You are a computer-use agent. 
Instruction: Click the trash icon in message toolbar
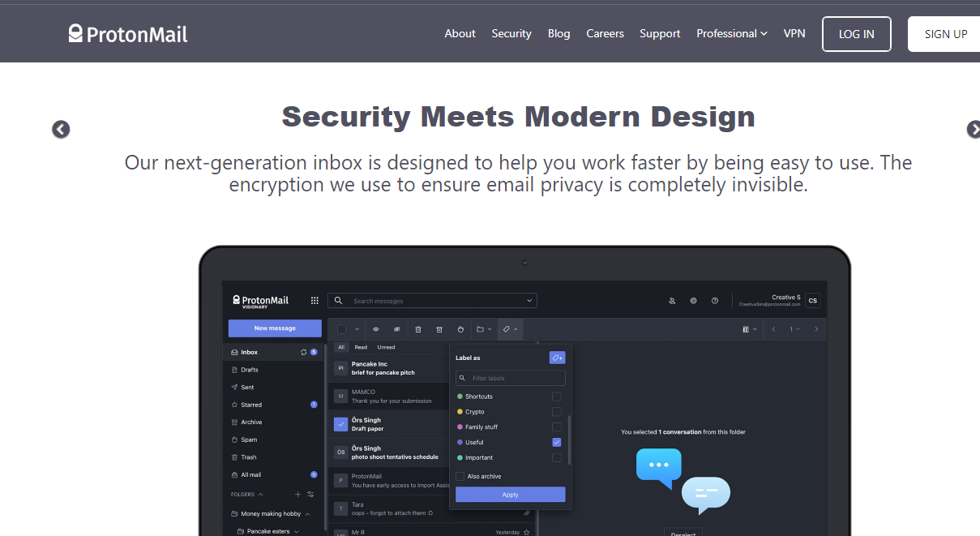coord(418,329)
